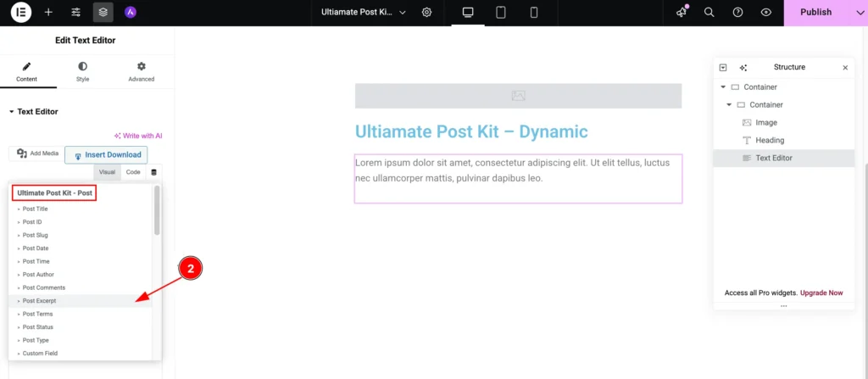Screen dimensions: 868x379
Task: Switch to the Style tab
Action: 82,71
